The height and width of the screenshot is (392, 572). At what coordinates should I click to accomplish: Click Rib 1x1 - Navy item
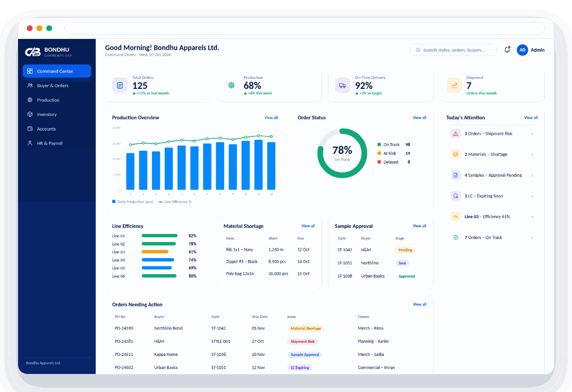[x=239, y=250]
